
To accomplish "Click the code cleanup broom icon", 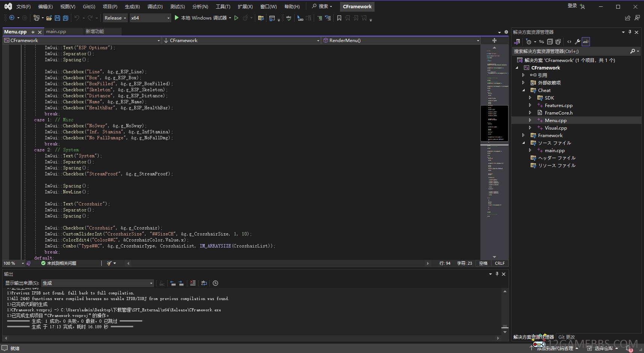I will [x=109, y=263].
